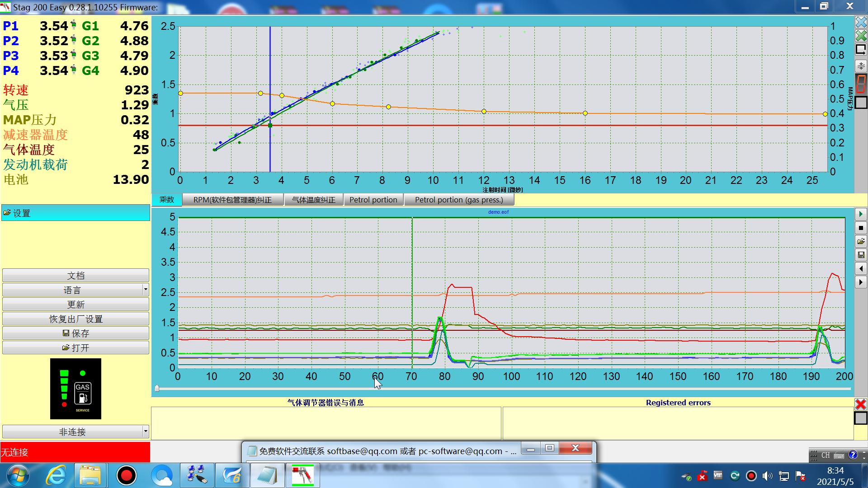The height and width of the screenshot is (488, 868).
Task: Toggle the square box below red digit
Action: click(861, 103)
